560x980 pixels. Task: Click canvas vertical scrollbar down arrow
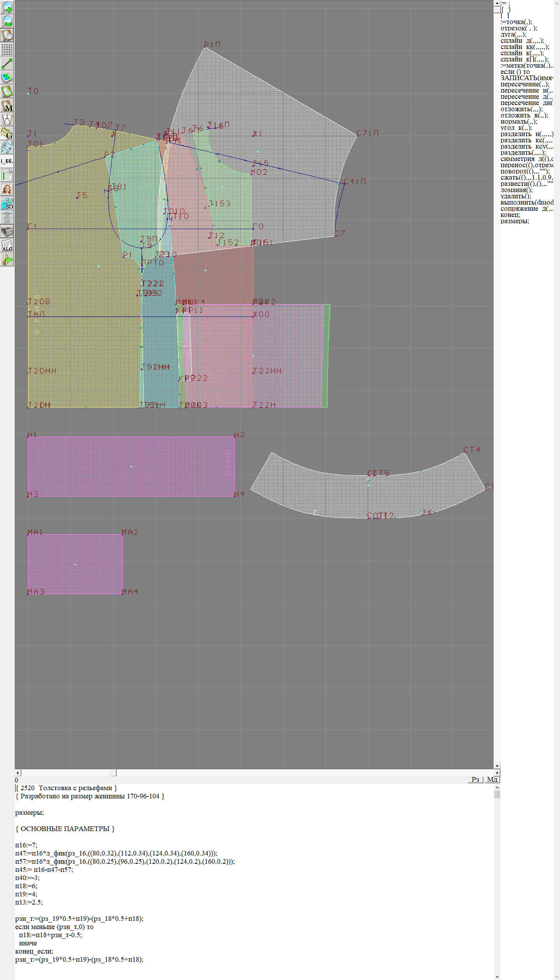(x=497, y=766)
